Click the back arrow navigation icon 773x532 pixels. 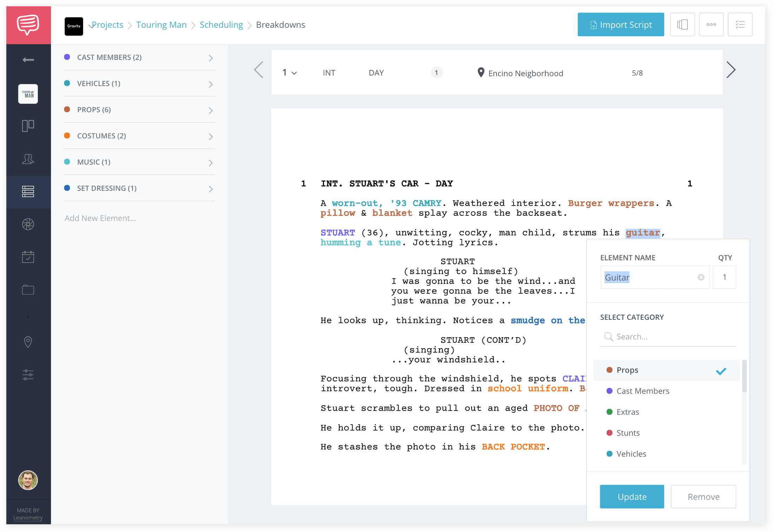(x=28, y=60)
